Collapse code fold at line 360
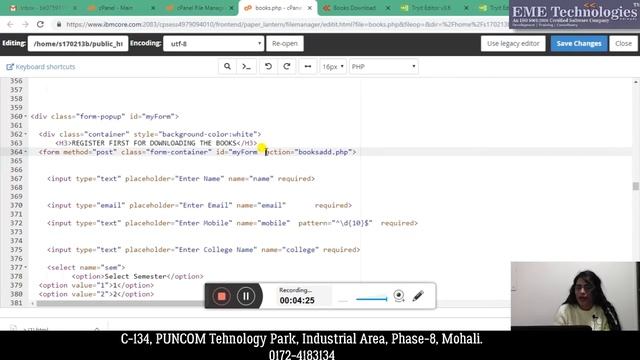The height and width of the screenshot is (360, 640). [25, 117]
